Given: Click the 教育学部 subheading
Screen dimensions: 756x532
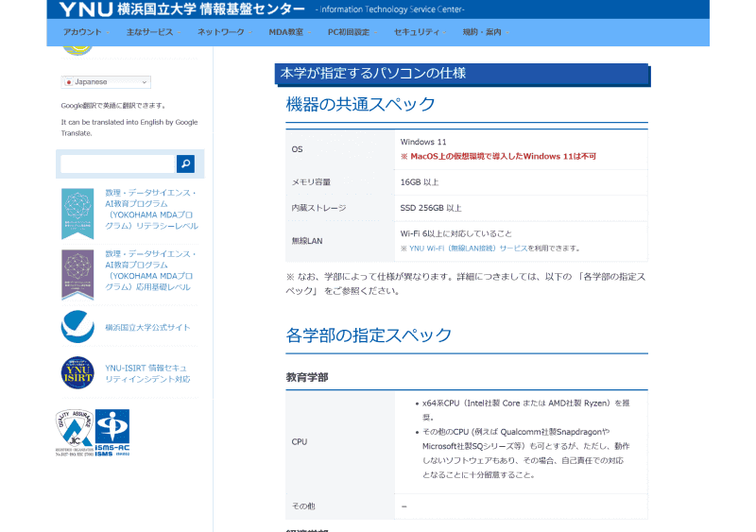Looking at the screenshot, I should (307, 378).
